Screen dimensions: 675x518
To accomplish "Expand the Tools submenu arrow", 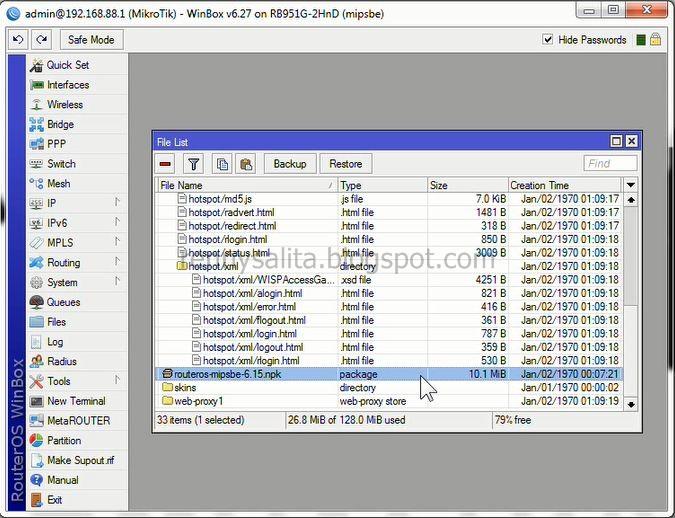I will tap(117, 380).
